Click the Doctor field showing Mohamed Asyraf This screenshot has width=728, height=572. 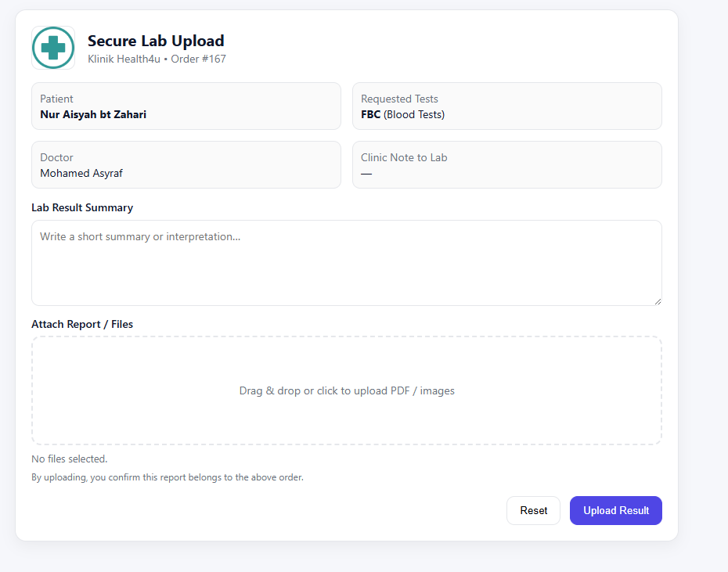pos(186,164)
